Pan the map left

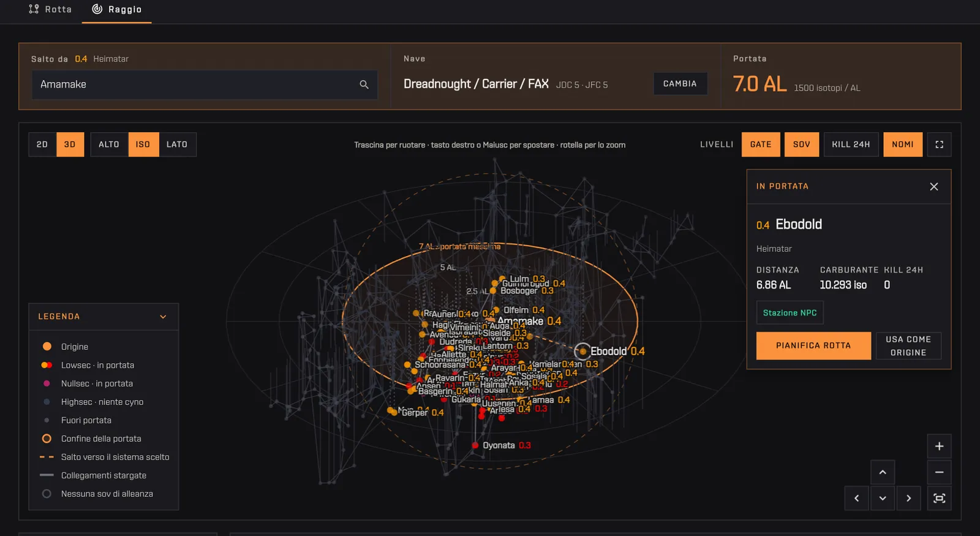click(x=856, y=498)
